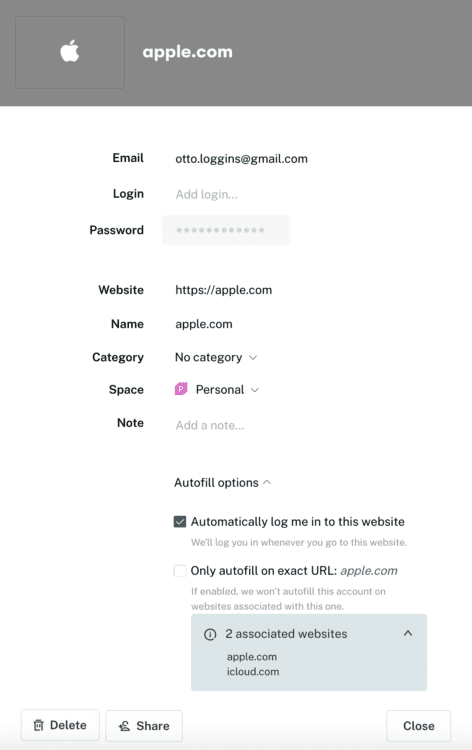Click the trash icon on Delete
472x750 pixels.
pyautogui.click(x=39, y=725)
